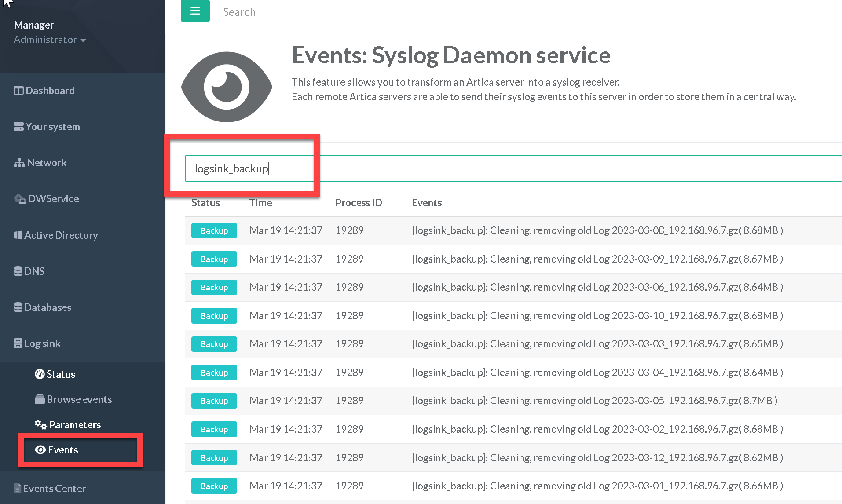The width and height of the screenshot is (842, 504).
Task: Open Browse events submenu item
Action: pyautogui.click(x=79, y=399)
